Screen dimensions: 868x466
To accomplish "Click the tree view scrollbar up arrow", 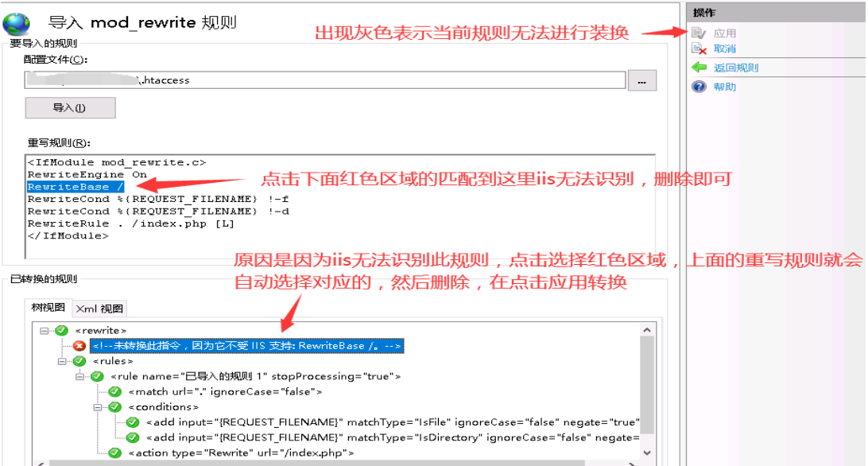I will click(x=647, y=330).
